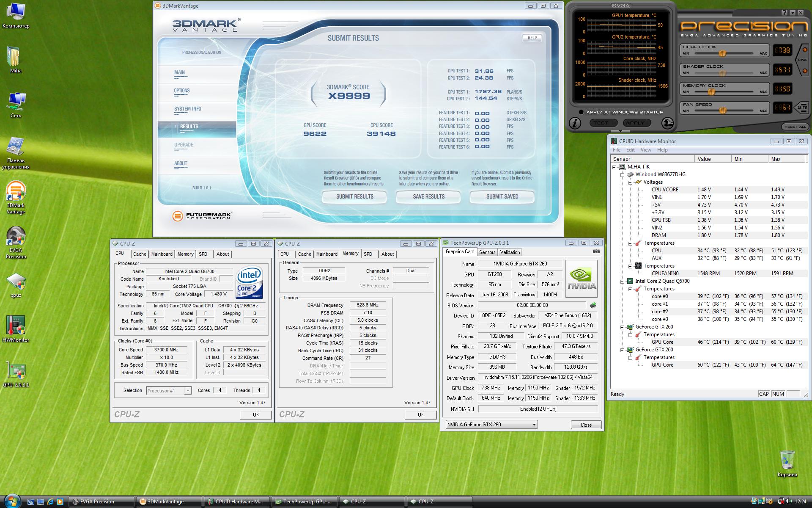Open EVGA Precision information button
812x508 pixels.
click(x=575, y=123)
